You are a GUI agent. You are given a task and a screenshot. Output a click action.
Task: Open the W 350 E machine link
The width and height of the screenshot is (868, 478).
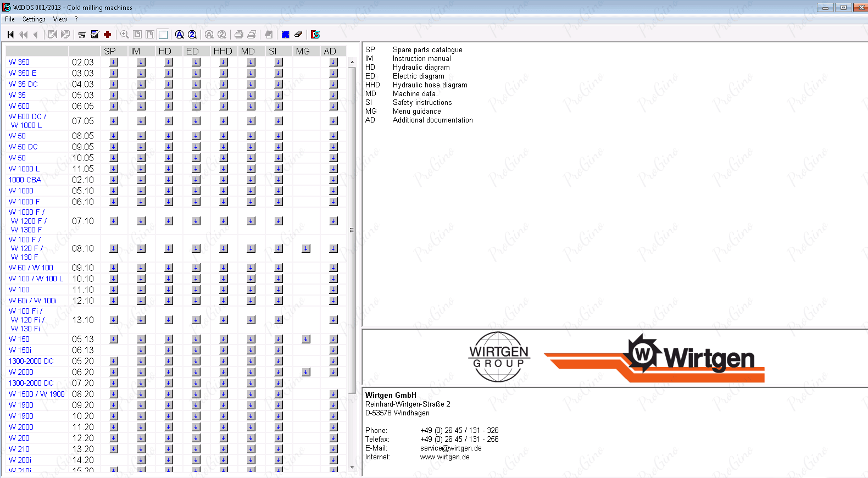click(x=23, y=73)
